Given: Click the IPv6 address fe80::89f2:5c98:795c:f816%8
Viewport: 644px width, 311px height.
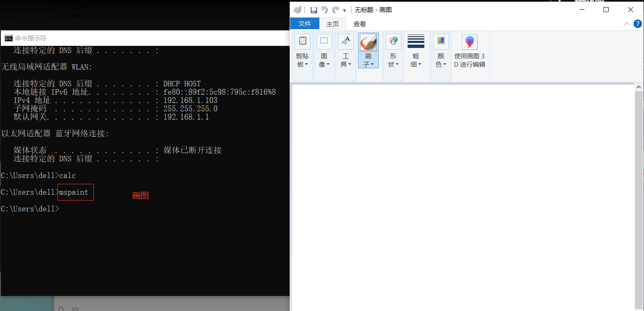Looking at the screenshot, I should (x=220, y=92).
